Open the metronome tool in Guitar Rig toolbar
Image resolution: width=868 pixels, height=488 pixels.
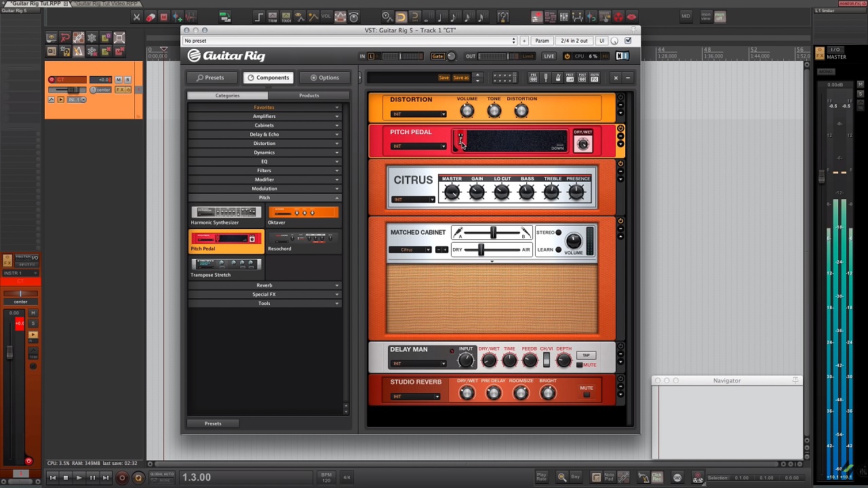[557, 78]
